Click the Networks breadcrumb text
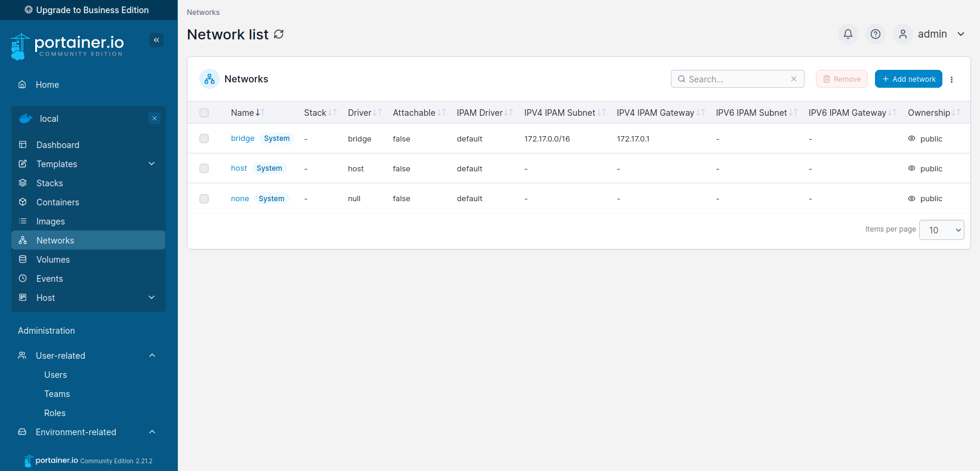Image resolution: width=980 pixels, height=471 pixels. coord(203,12)
